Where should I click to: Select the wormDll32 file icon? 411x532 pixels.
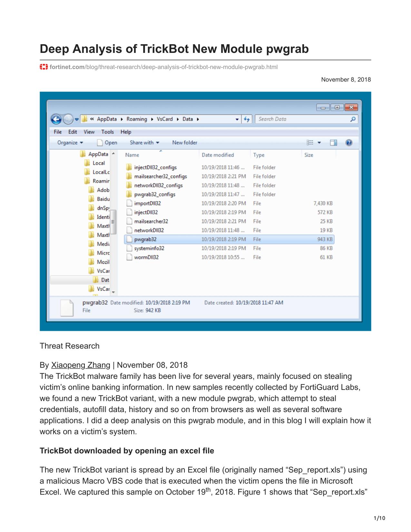click(129, 257)
